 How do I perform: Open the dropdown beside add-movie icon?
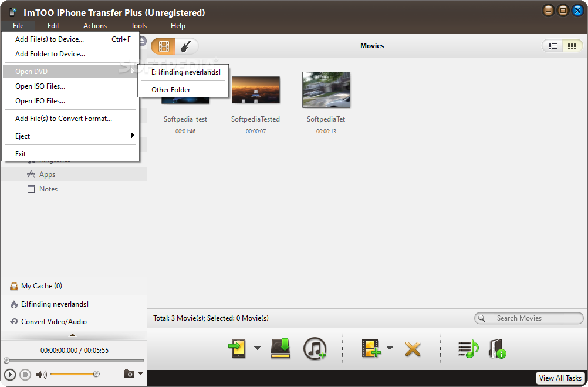[x=390, y=348]
